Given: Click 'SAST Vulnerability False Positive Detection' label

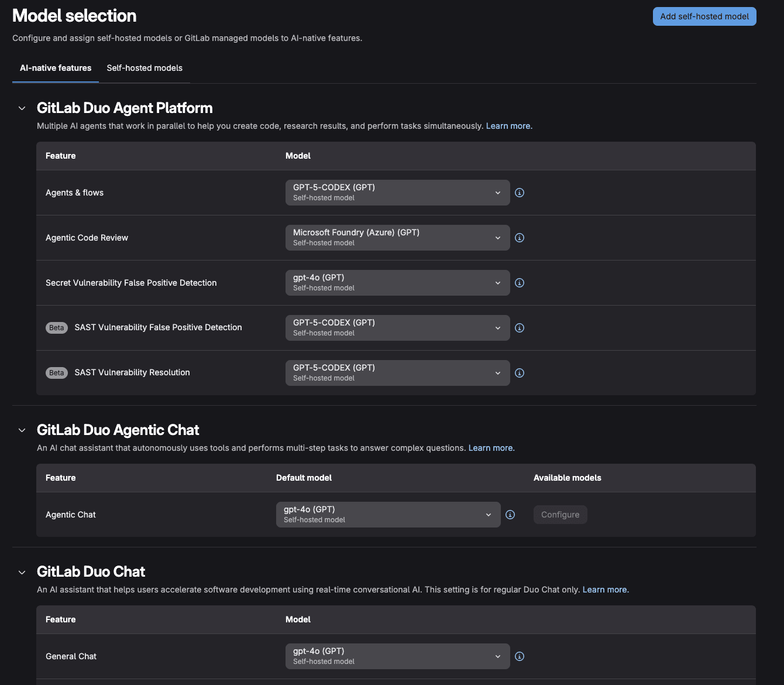Looking at the screenshot, I should (158, 327).
